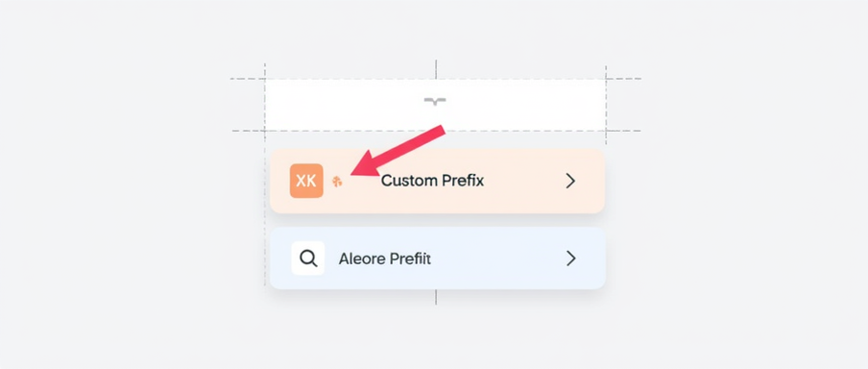Click the magnifying glass search icon

[x=308, y=258]
